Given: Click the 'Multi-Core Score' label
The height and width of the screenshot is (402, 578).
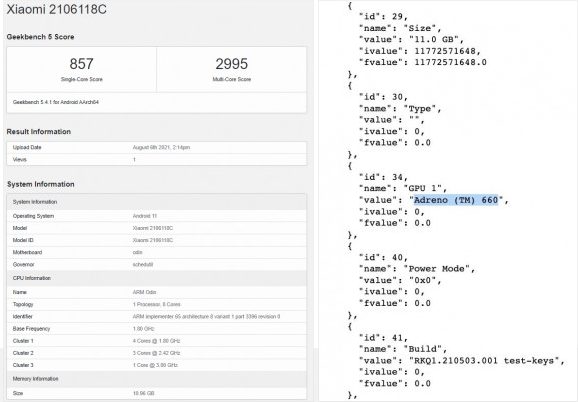Looking at the screenshot, I should [231, 79].
